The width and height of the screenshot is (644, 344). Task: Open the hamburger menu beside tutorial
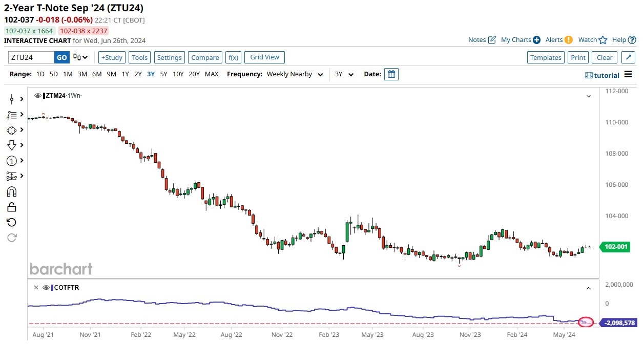pos(629,75)
